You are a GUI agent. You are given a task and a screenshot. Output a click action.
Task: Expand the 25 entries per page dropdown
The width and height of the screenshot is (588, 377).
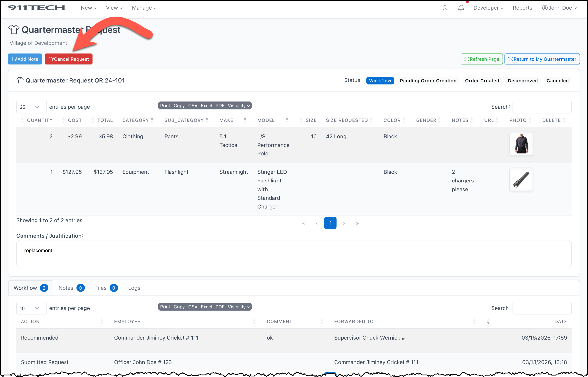click(31, 107)
